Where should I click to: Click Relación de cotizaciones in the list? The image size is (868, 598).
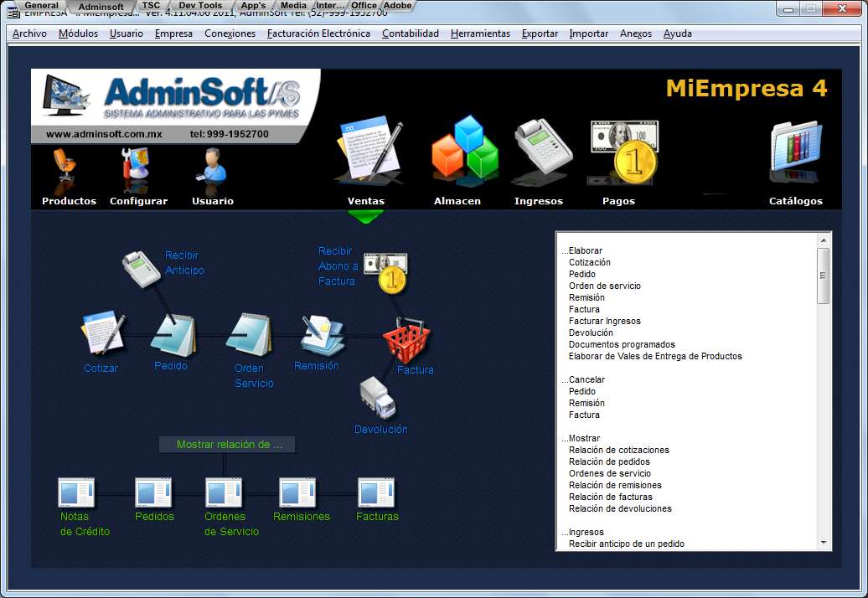(619, 451)
